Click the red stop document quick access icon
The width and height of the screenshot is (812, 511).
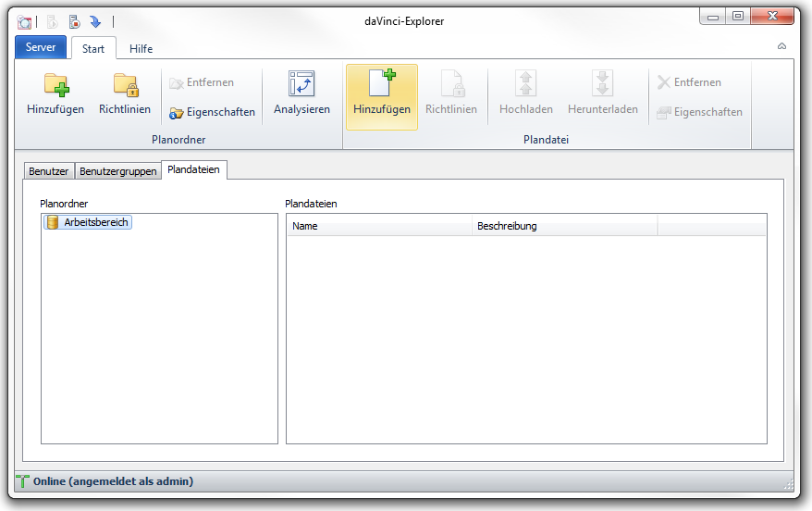click(x=75, y=21)
